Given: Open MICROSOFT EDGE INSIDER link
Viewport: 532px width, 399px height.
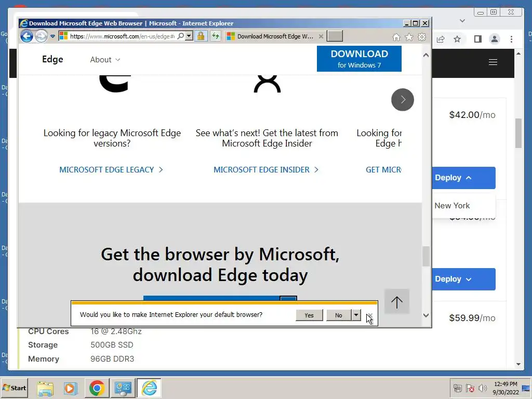Looking at the screenshot, I should point(266,170).
